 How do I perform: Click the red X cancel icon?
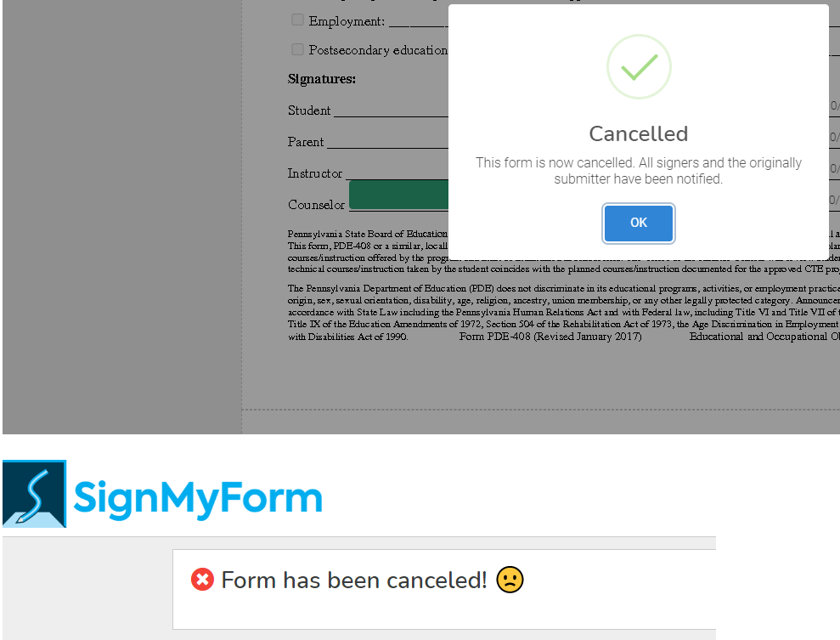click(x=202, y=581)
